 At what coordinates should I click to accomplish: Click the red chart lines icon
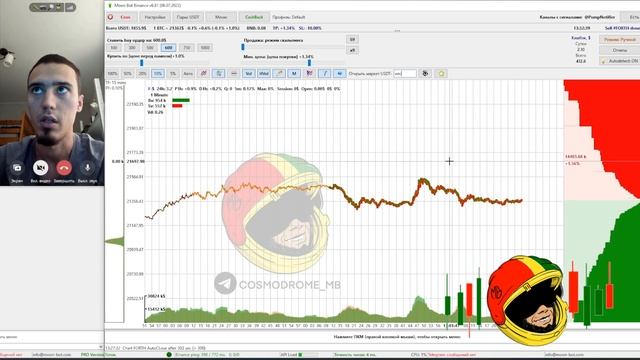tap(203, 73)
